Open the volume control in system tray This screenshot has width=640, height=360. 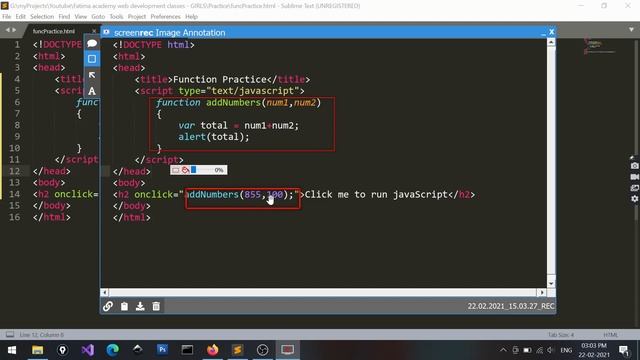pyautogui.click(x=551, y=350)
